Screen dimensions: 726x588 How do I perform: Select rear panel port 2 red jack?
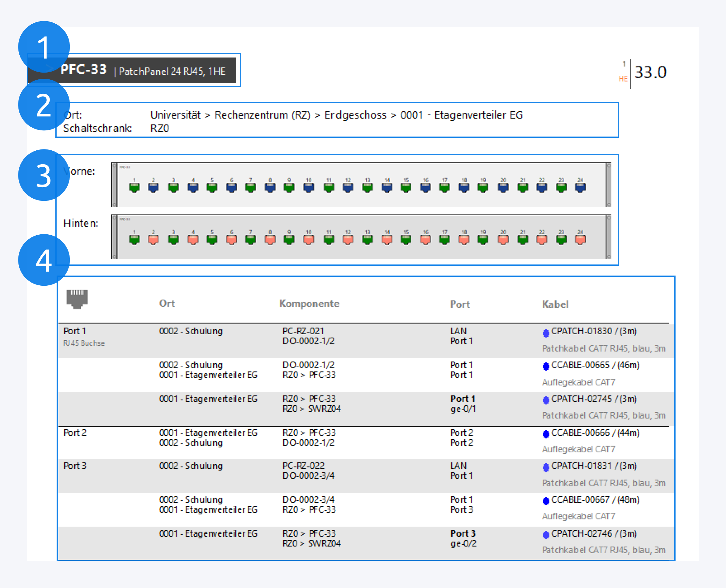[153, 239]
